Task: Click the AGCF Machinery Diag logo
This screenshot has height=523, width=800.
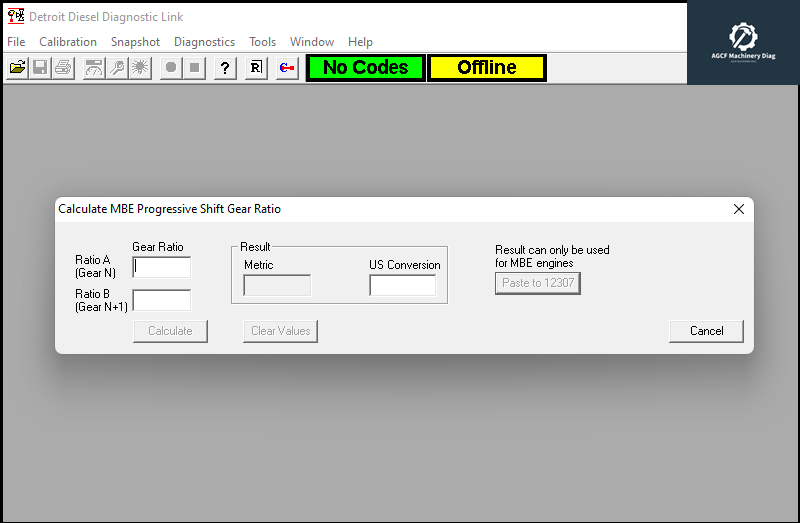Action: pyautogui.click(x=743, y=42)
